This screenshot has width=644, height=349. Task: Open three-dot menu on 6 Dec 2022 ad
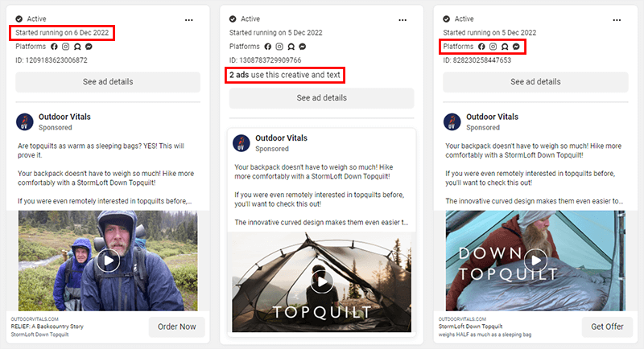click(x=188, y=19)
